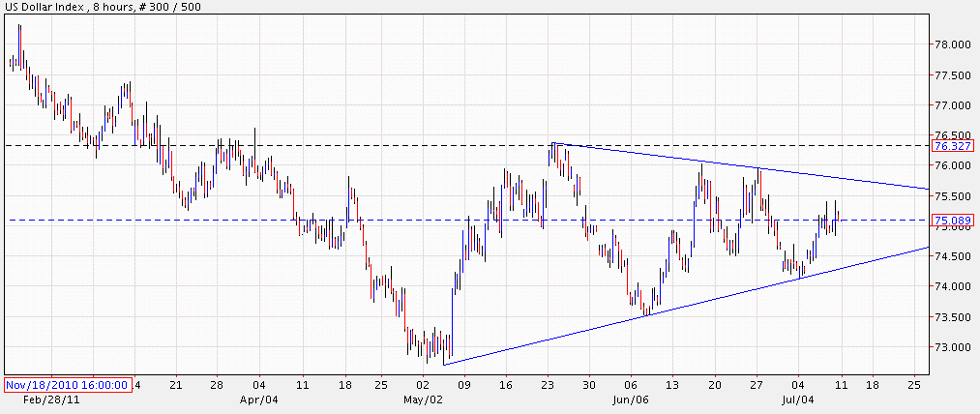Screen dimensions: 980x414
Task: Click the 73.000 price axis label
Action: point(952,347)
